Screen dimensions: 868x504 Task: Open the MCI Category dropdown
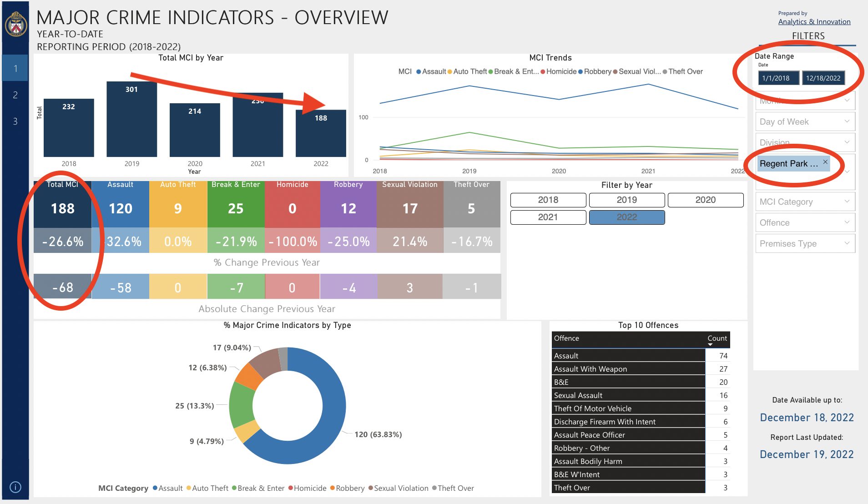click(x=805, y=202)
